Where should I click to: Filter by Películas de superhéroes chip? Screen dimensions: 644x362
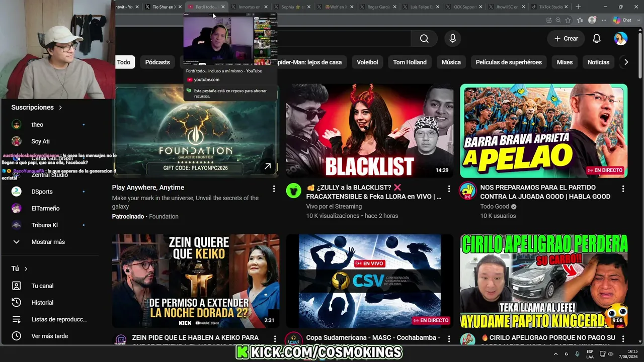coord(509,62)
